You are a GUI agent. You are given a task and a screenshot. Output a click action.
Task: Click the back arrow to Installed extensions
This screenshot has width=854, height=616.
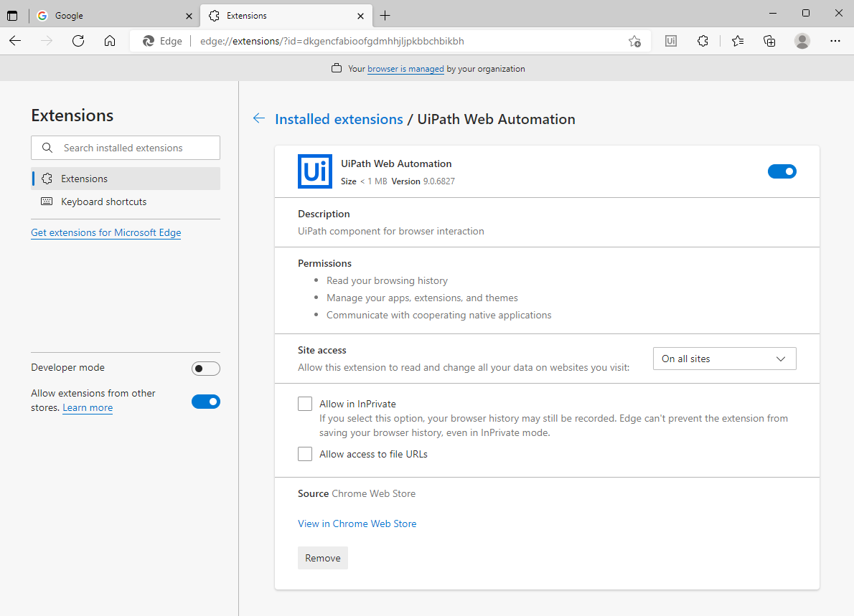[258, 118]
